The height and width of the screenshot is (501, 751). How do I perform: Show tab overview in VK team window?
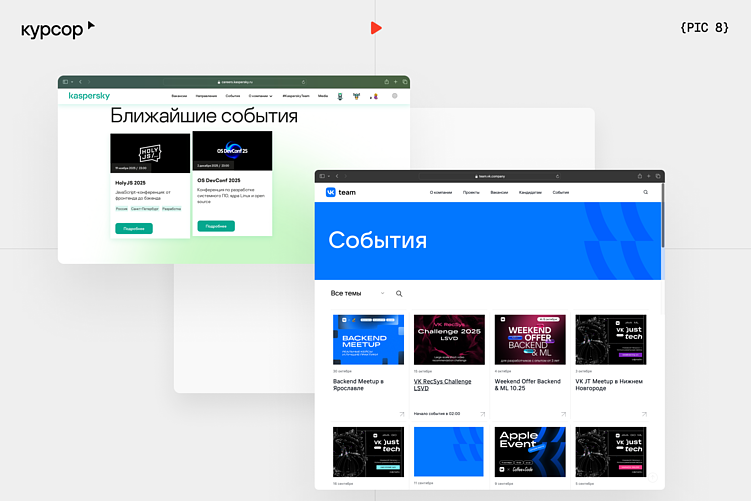coord(658,176)
